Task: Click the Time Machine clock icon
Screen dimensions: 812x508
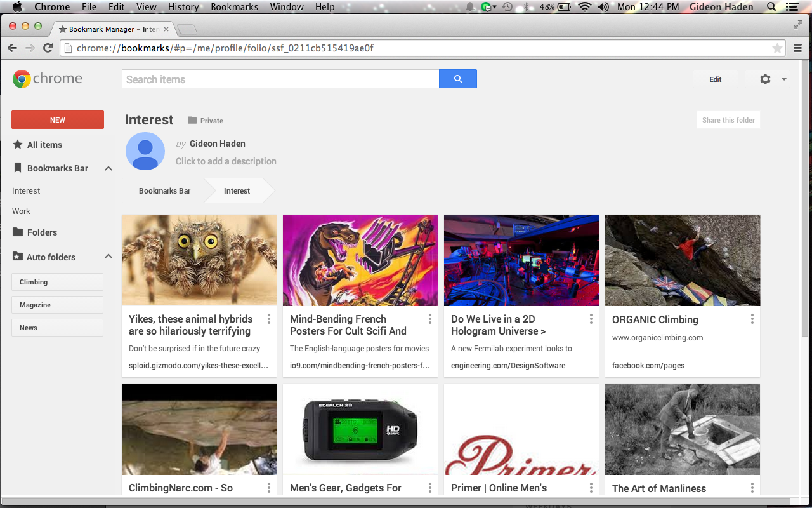Action: (507, 7)
